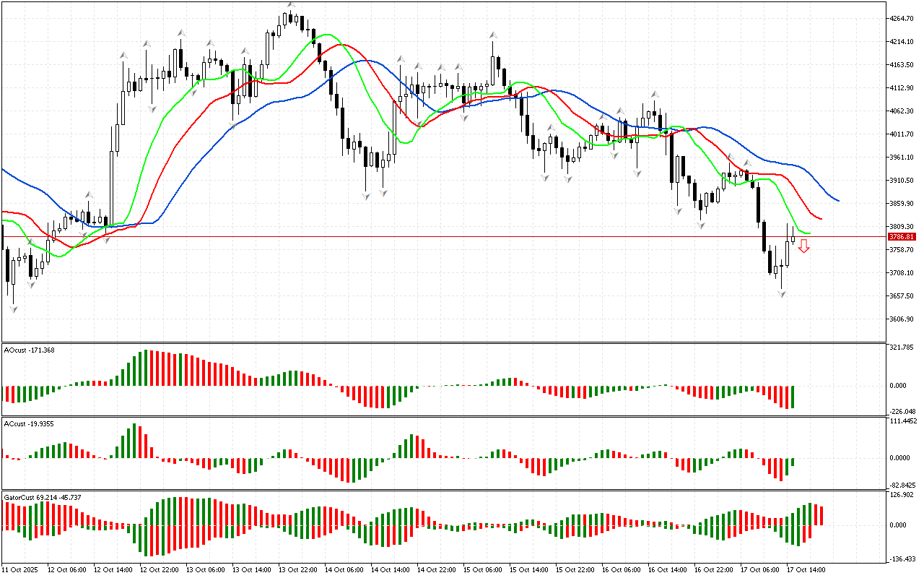Image resolution: width=924 pixels, height=578 pixels.
Task: Click the 11 Oct 2025 date label
Action: click(19, 570)
